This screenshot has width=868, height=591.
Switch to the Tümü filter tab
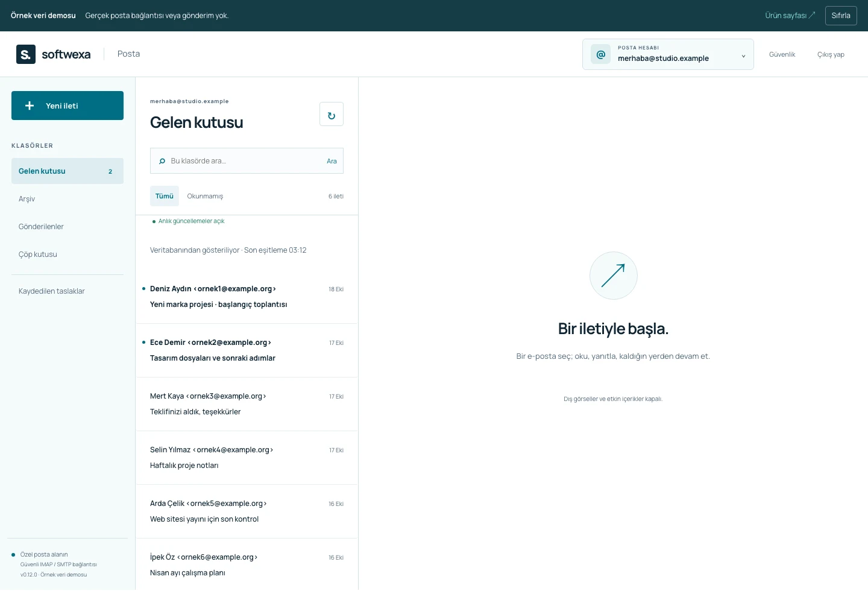pyautogui.click(x=165, y=196)
